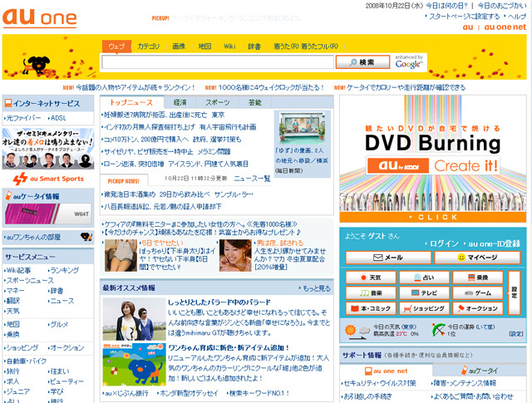Open the 経済 news tab

[x=180, y=102]
